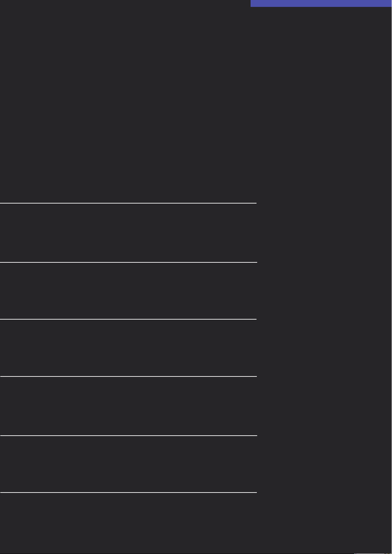
Task: Click the section between third and fourth dividers
Action: coord(128,348)
